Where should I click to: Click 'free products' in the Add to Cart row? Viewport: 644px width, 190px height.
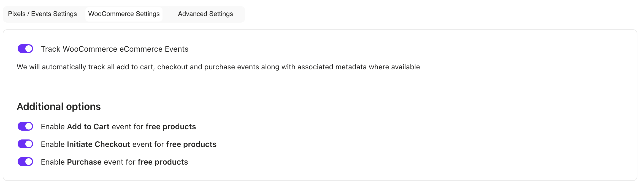tap(171, 127)
